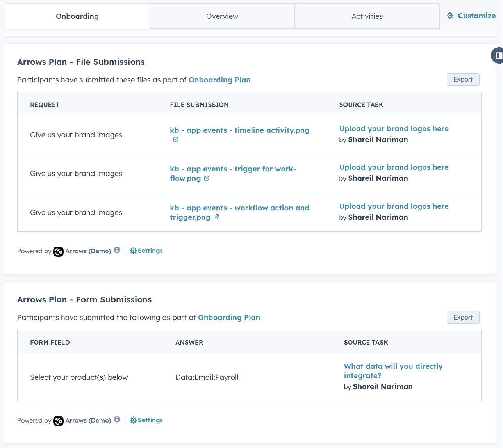This screenshot has height=448, width=503.
Task: Switch to the Overview tab
Action: click(222, 16)
